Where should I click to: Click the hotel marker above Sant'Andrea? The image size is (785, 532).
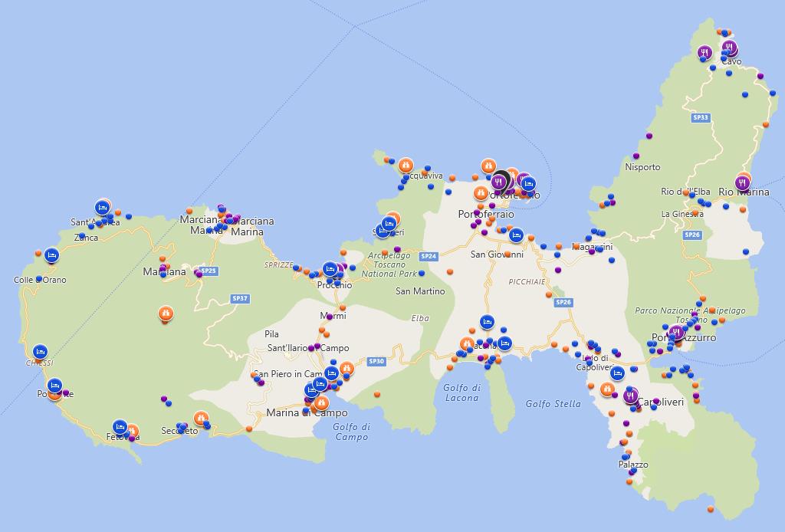[x=102, y=207]
